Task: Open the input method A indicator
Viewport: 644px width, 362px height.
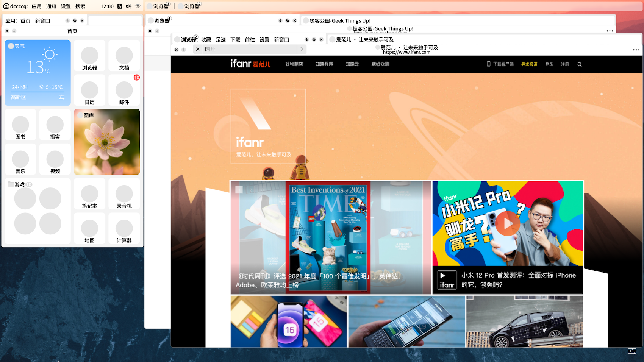Action: point(120,6)
